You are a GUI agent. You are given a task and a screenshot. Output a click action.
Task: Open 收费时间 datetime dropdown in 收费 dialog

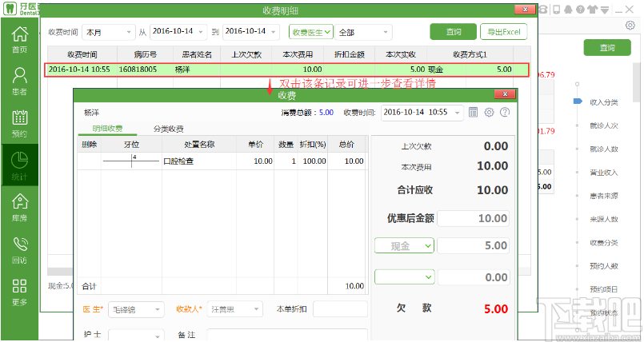[x=457, y=113]
